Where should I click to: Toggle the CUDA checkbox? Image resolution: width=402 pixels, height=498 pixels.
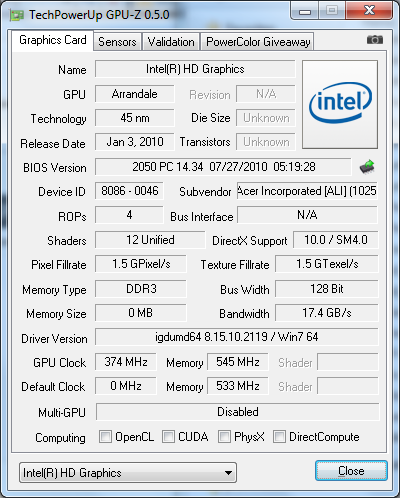pos(168,436)
